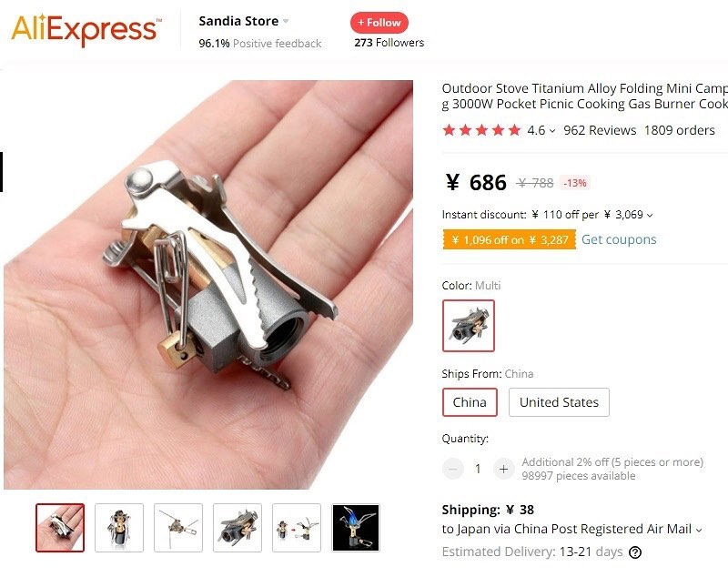
Task: Expand the instant discount details chevron
Action: (x=650, y=216)
